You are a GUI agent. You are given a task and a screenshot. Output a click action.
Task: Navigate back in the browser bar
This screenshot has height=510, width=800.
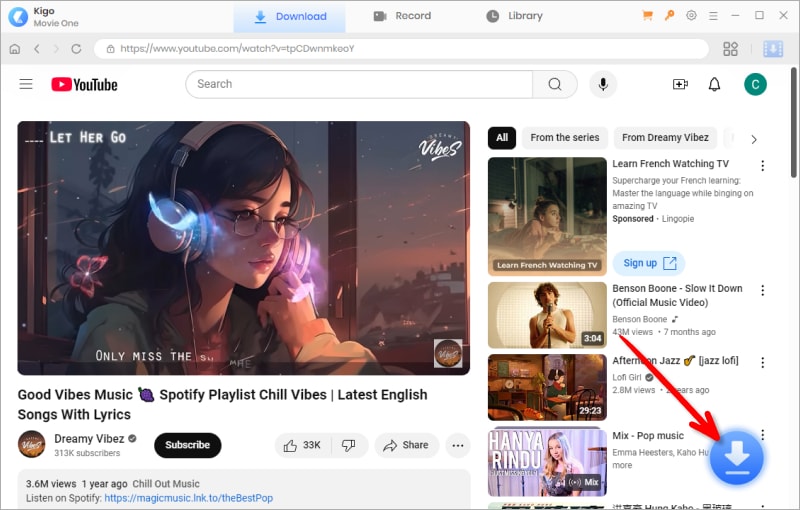(37, 49)
